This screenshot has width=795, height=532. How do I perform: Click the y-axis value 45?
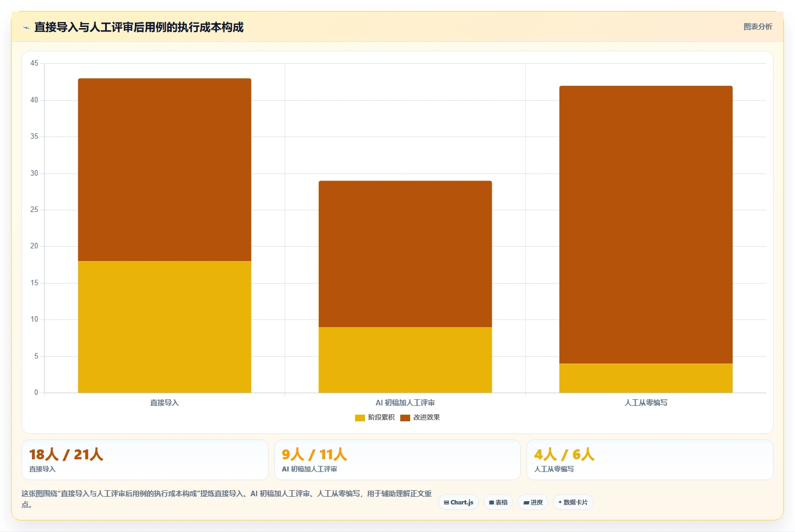[34, 63]
